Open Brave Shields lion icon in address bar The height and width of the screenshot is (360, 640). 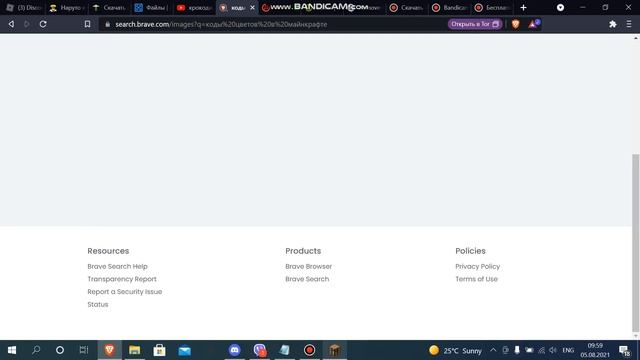click(516, 24)
